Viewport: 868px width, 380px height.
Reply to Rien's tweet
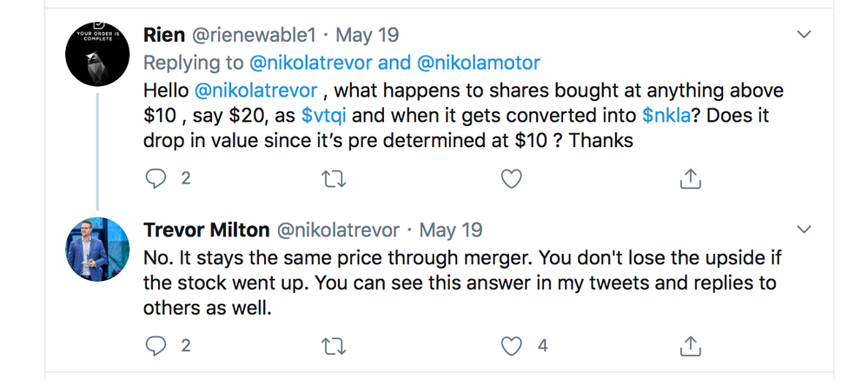click(156, 178)
